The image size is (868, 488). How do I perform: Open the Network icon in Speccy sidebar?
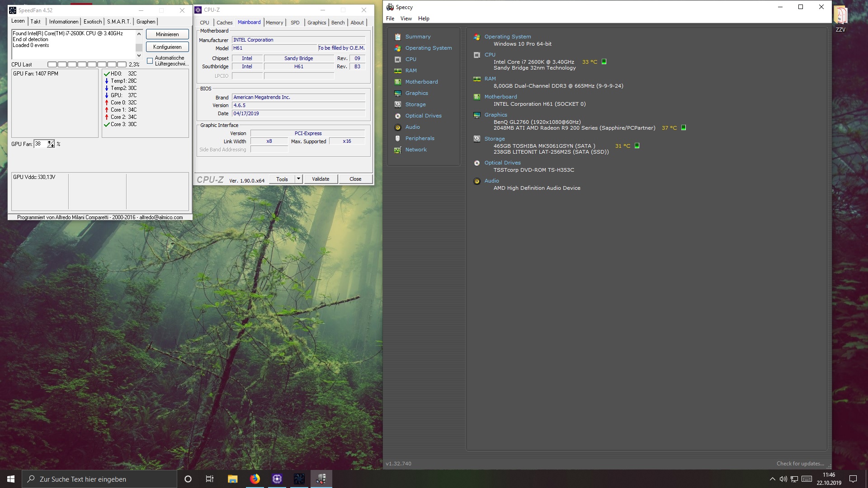point(398,150)
